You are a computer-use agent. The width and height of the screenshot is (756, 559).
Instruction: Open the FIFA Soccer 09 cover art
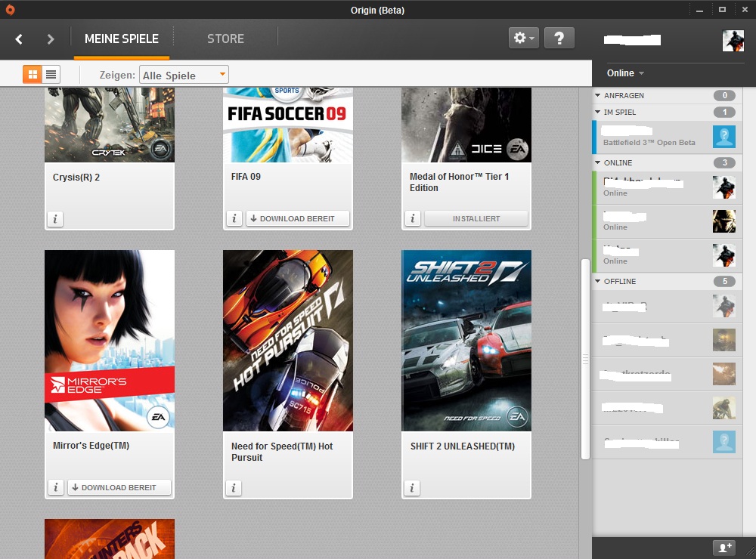[x=288, y=125]
